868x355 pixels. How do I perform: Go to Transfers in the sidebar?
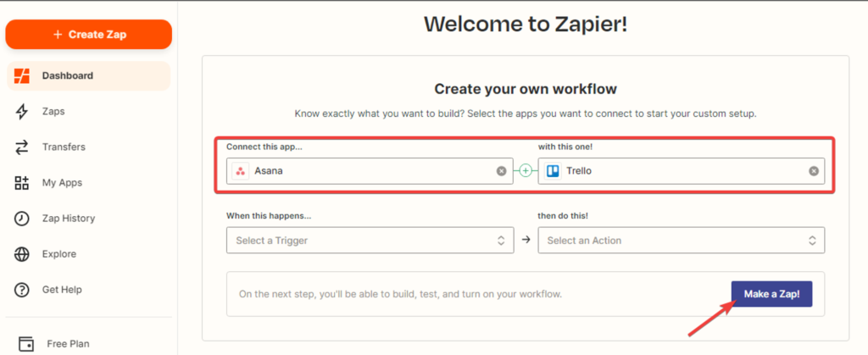(x=64, y=147)
